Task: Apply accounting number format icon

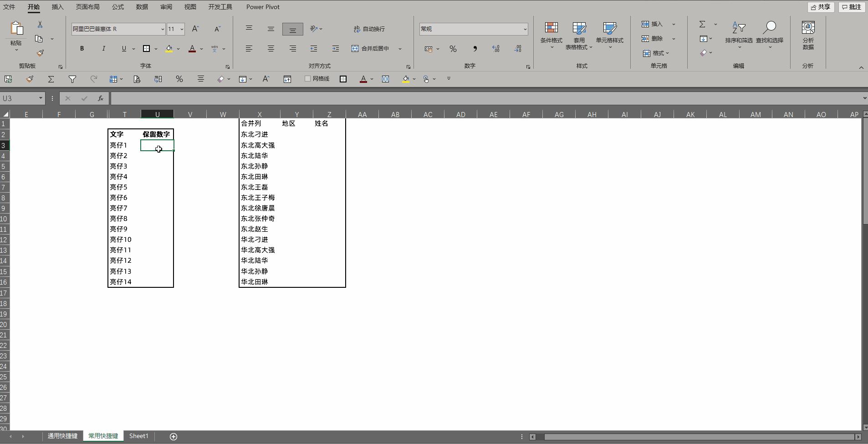Action: [429, 49]
